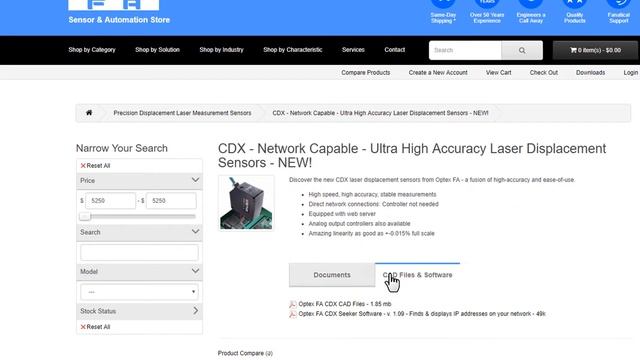
Task: Click the magnifier search button
Action: [522, 50]
